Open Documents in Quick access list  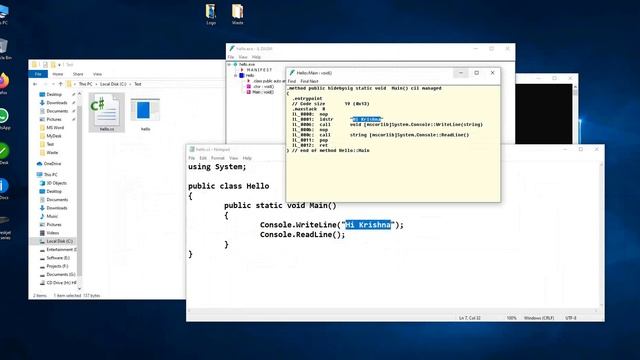coord(57,111)
